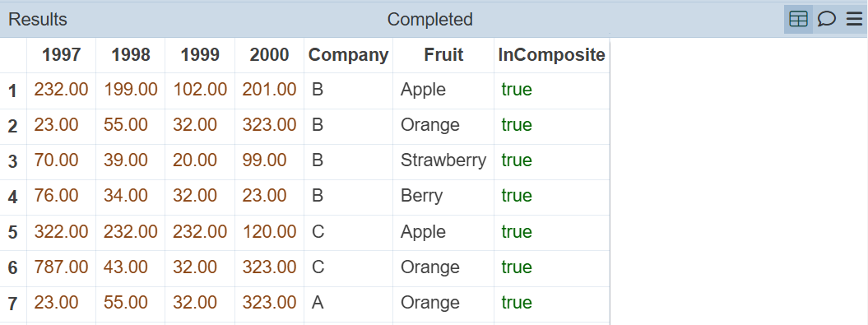Click the 787.00 value in row 6

[62, 267]
